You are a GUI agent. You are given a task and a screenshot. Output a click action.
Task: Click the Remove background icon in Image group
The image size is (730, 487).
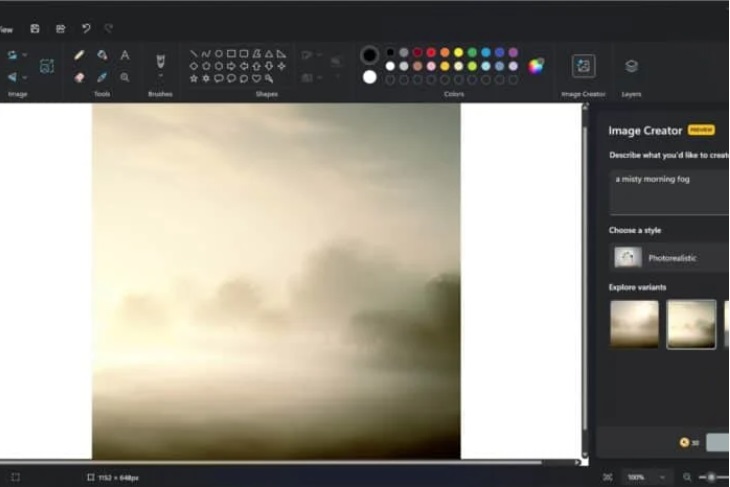coord(47,66)
